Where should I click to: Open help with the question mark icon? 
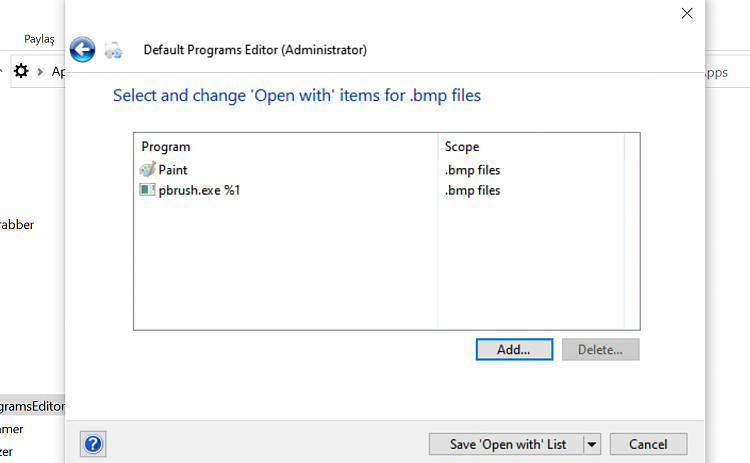[x=93, y=444]
